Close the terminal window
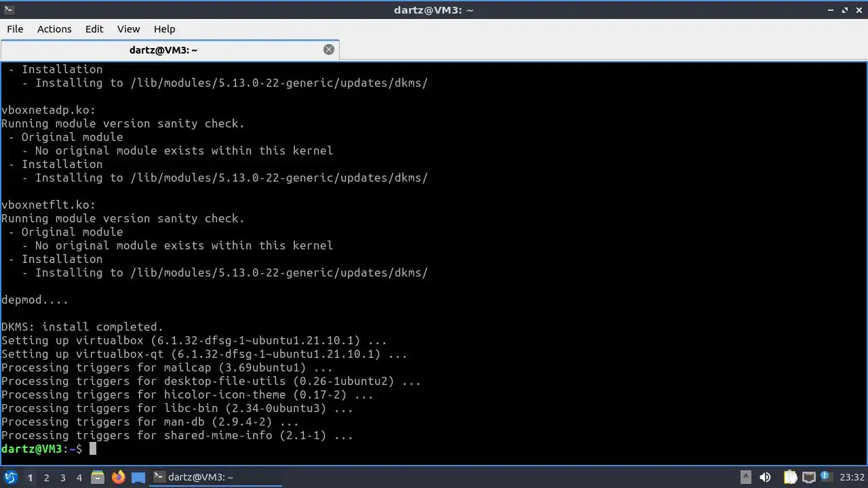The height and width of the screenshot is (488, 868). point(859,9)
